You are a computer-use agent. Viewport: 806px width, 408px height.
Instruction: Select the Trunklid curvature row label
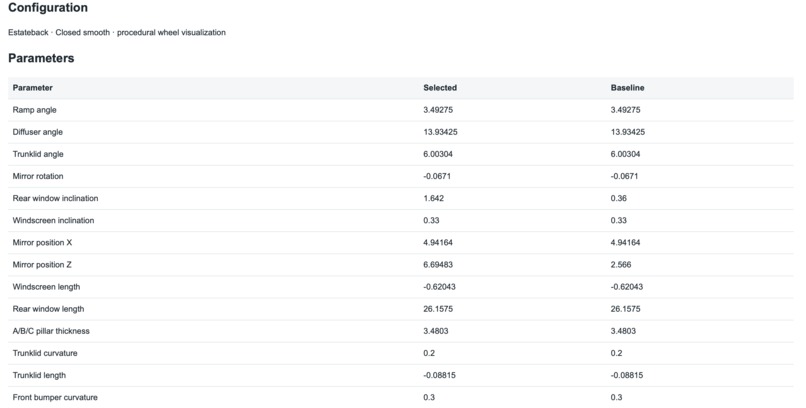[x=45, y=353]
